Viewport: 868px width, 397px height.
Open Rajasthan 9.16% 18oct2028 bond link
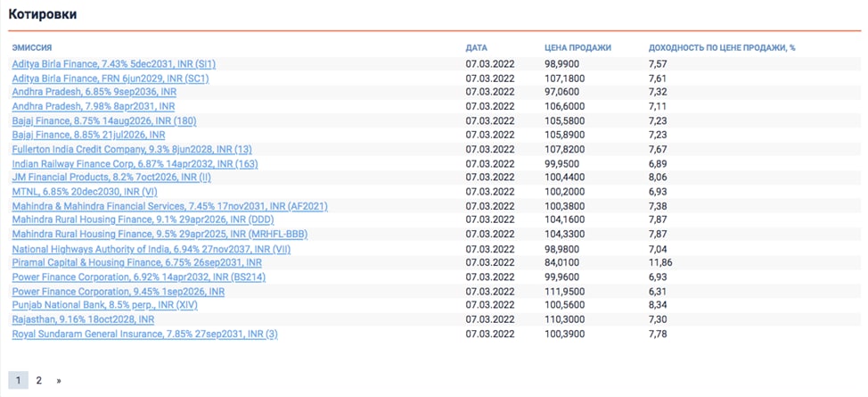tap(83, 320)
